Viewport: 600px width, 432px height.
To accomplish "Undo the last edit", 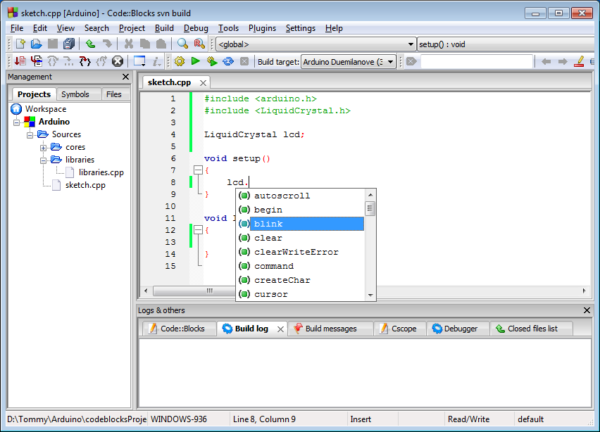I will [90, 44].
